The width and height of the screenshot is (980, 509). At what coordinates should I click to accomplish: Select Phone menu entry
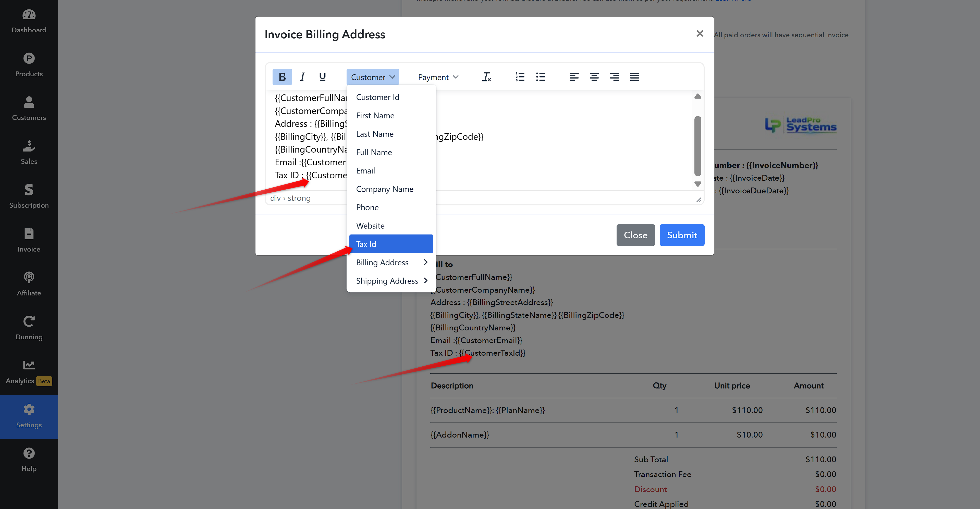pos(391,207)
